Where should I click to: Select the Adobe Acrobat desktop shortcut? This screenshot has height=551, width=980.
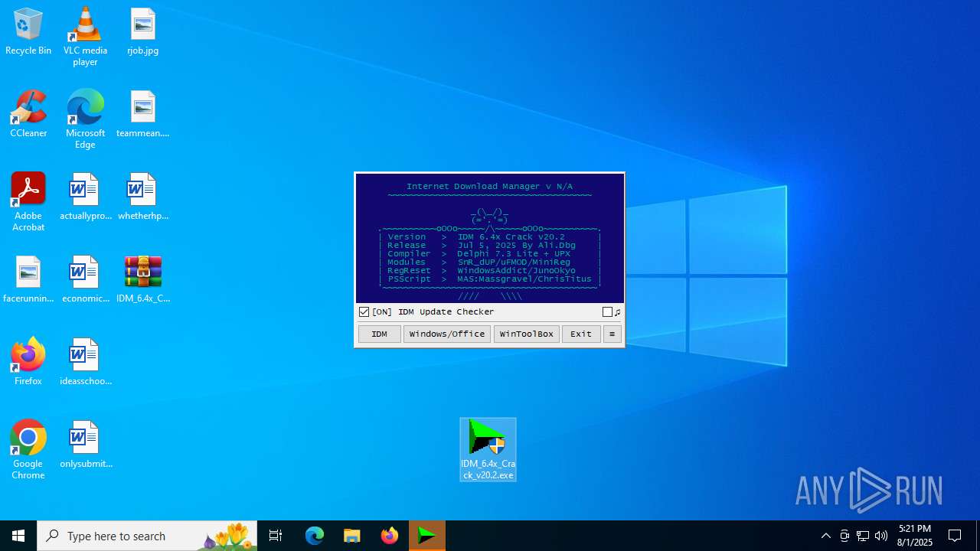coord(28,202)
